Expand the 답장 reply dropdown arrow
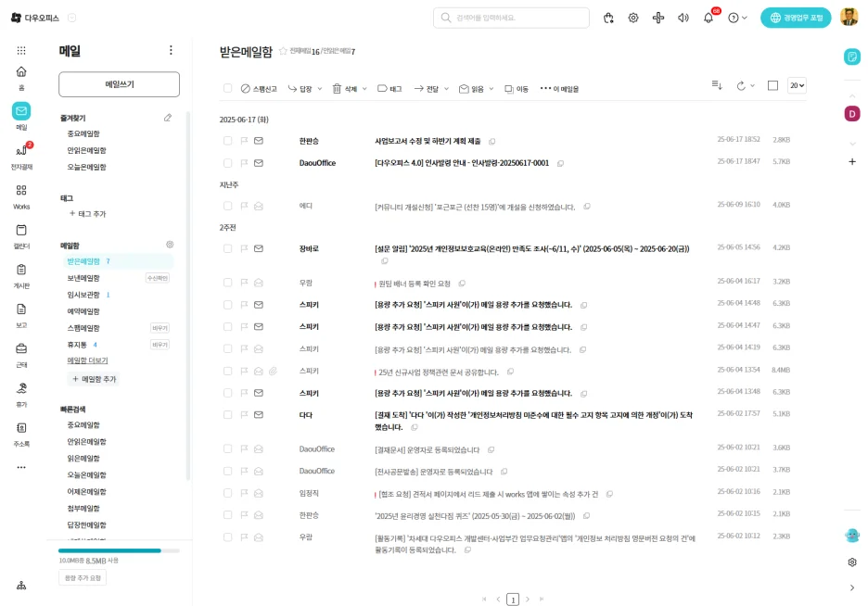This screenshot has width=868, height=606. (320, 89)
